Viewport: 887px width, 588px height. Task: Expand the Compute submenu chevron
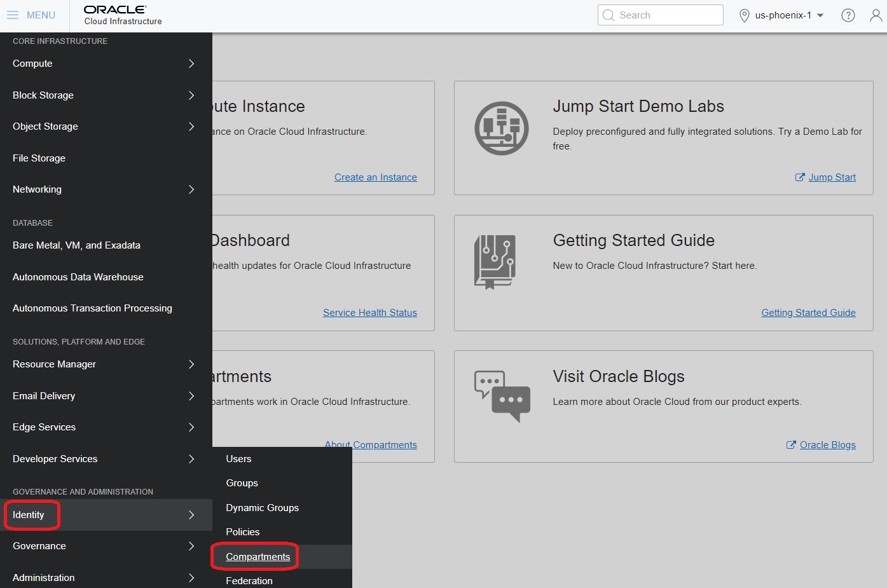(191, 64)
